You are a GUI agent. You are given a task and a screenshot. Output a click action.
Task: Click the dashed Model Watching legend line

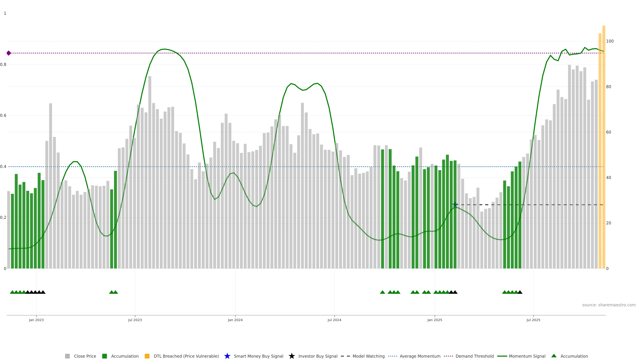[345, 356]
